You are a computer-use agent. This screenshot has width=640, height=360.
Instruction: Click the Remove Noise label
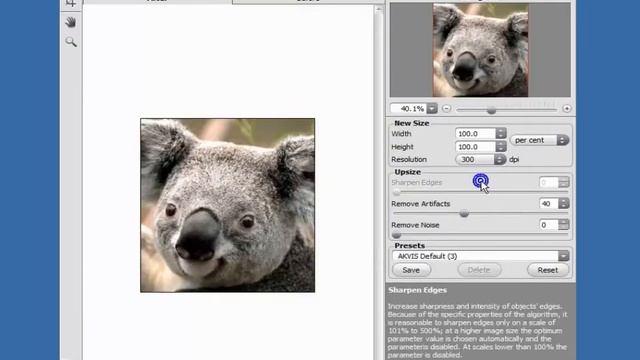415,225
